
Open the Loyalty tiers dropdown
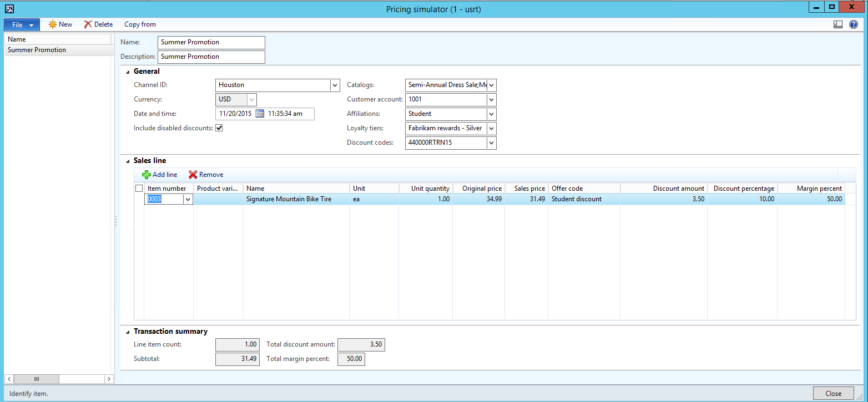coord(491,129)
